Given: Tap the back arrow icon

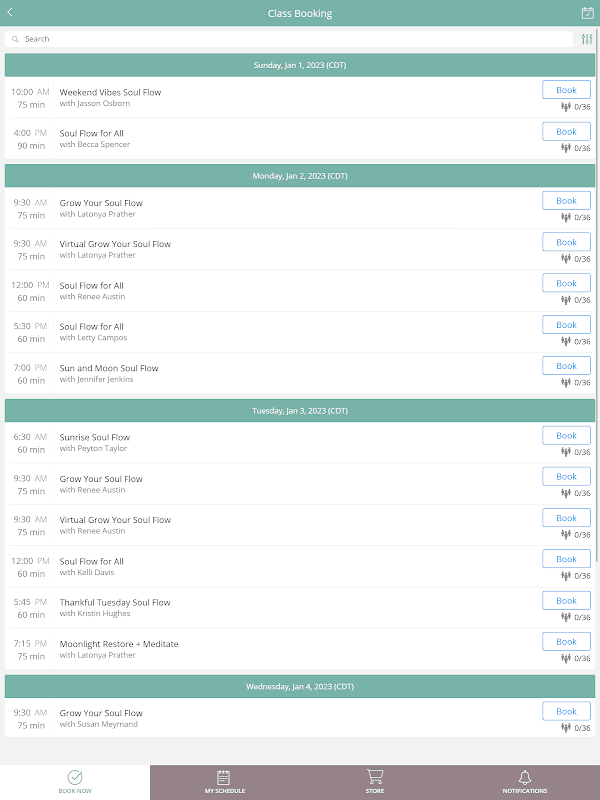Looking at the screenshot, I should (x=10, y=13).
